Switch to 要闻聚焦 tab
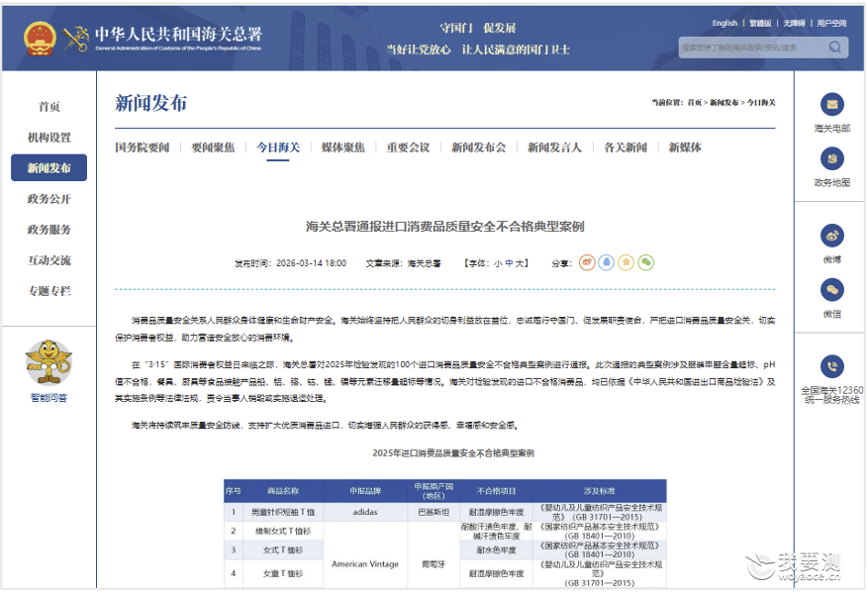Screen dimensions: 868x593 tap(213, 148)
